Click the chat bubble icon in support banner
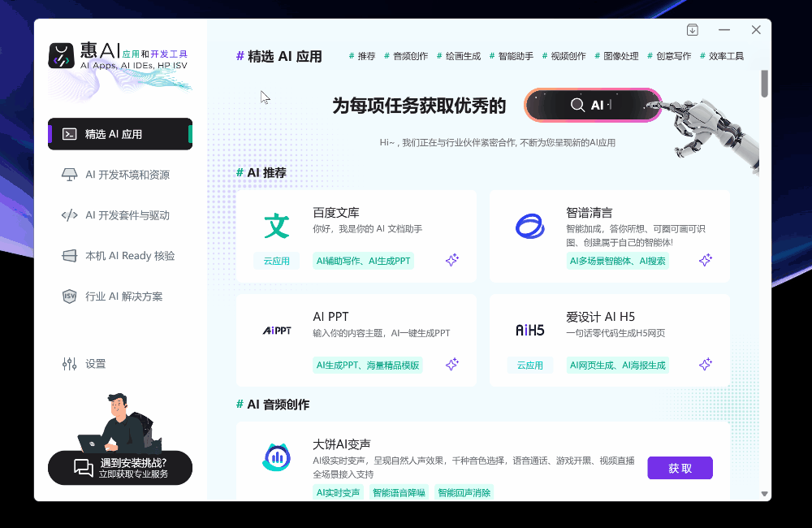812x528 pixels. click(84, 468)
